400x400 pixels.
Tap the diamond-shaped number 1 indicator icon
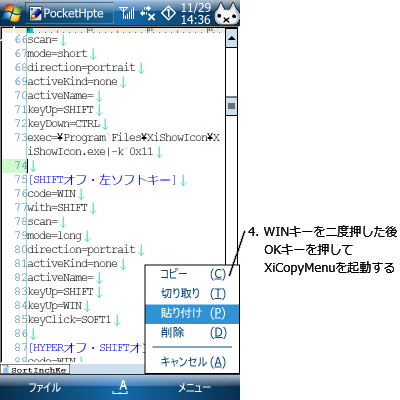click(x=168, y=13)
